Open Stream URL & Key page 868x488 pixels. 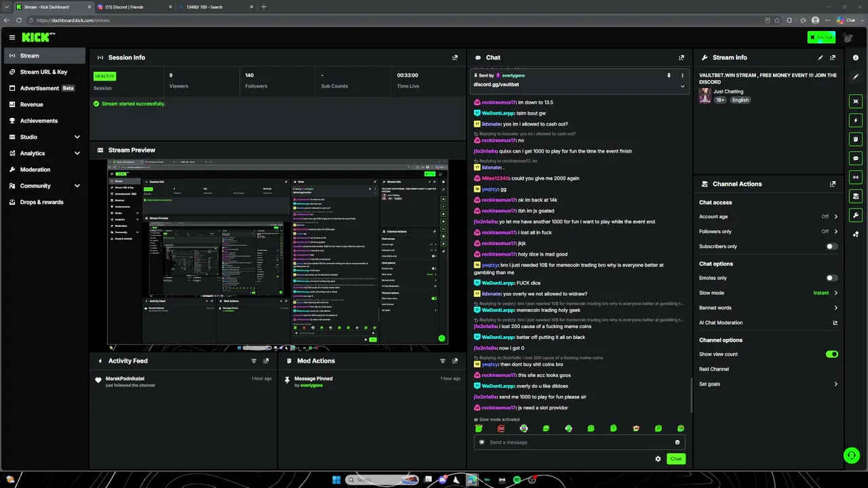(x=45, y=72)
